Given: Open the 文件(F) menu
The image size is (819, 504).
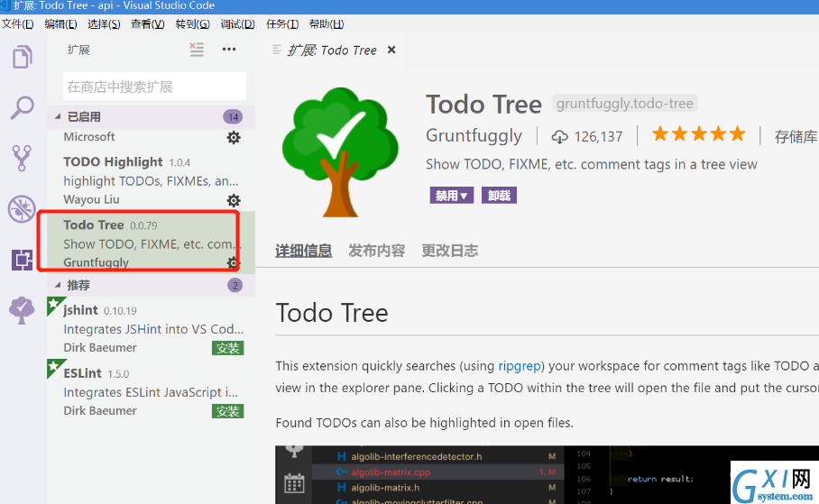Looking at the screenshot, I should click(x=18, y=24).
